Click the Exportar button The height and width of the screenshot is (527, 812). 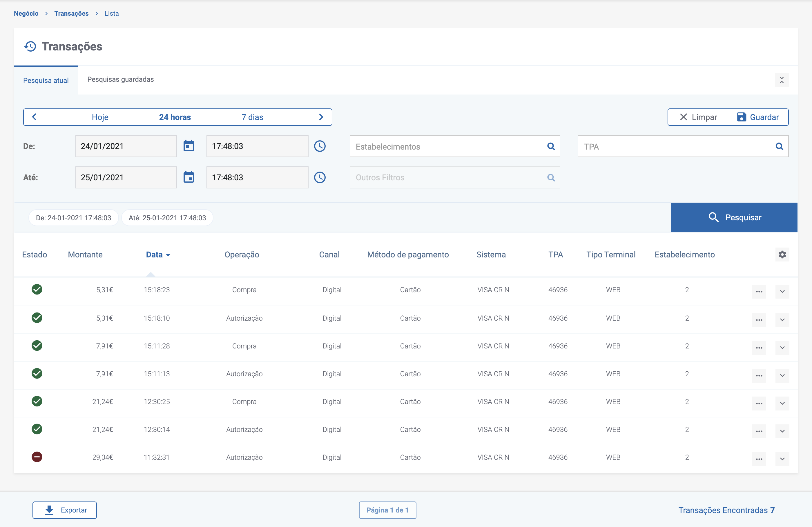tap(64, 510)
